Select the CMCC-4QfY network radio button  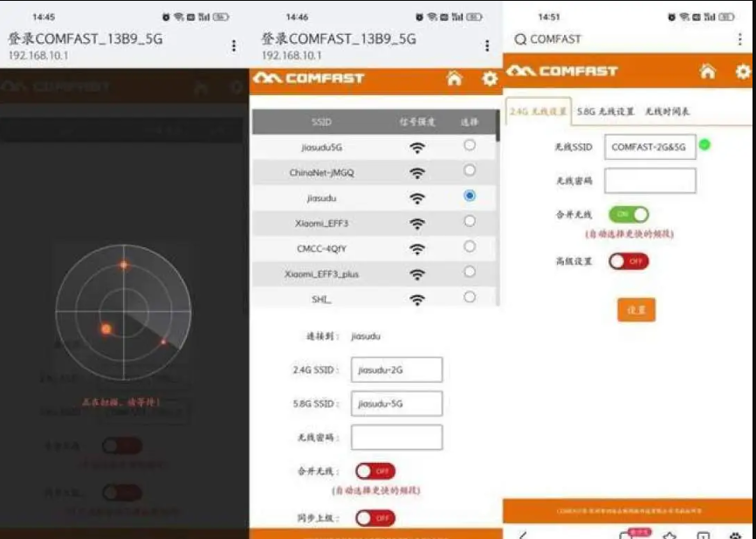(x=469, y=246)
